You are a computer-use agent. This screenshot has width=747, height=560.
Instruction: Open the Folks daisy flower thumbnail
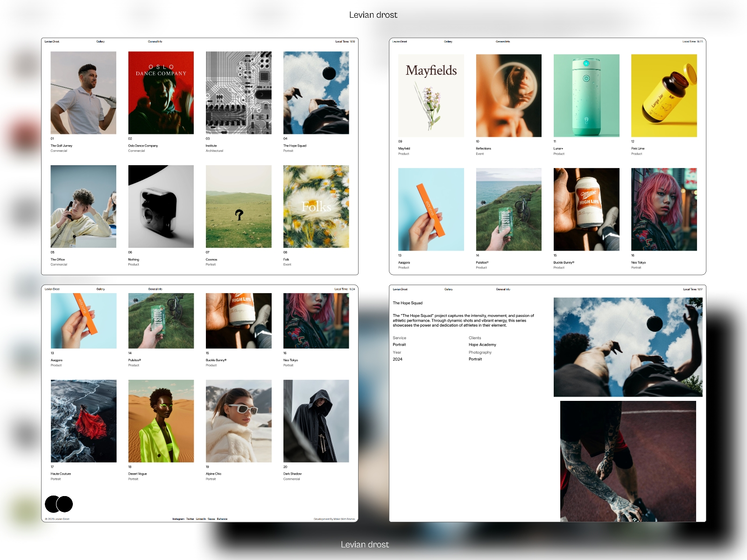click(316, 206)
